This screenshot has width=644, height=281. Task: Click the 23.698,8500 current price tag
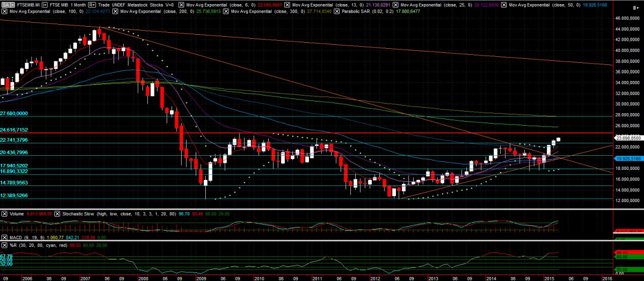(628, 137)
